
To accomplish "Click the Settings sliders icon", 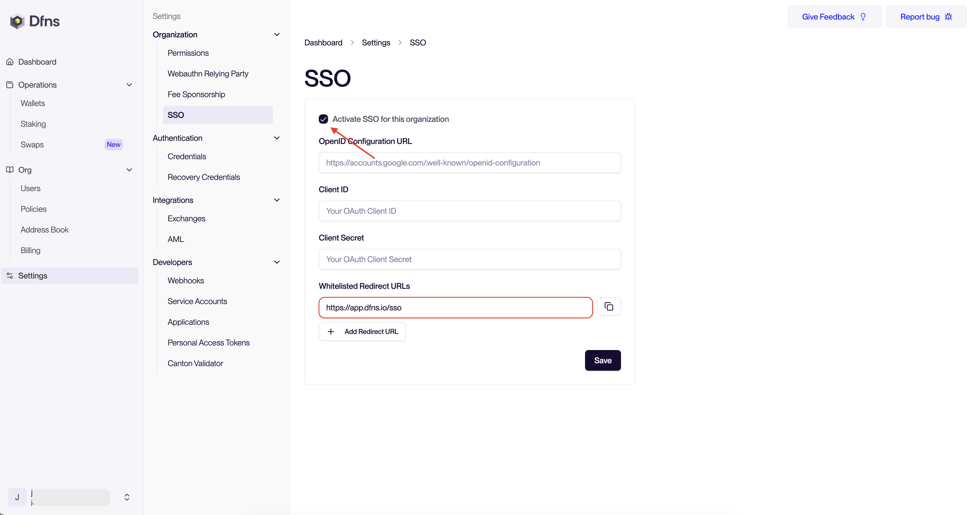I will point(10,276).
